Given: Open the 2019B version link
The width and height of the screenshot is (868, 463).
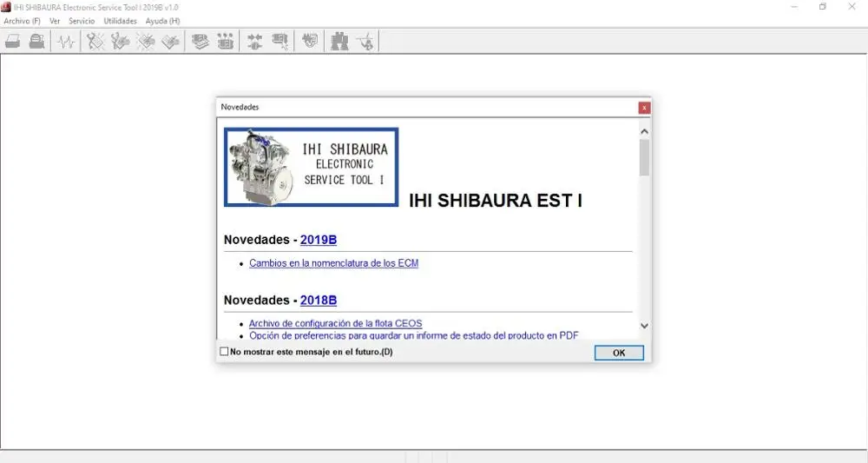Looking at the screenshot, I should (x=319, y=240).
